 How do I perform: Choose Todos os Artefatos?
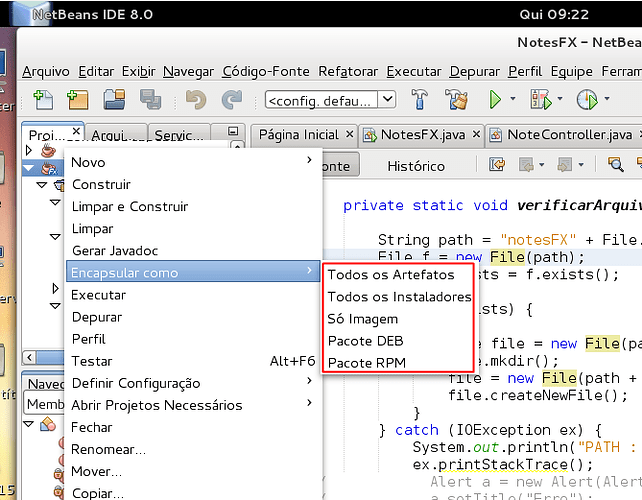click(x=398, y=274)
